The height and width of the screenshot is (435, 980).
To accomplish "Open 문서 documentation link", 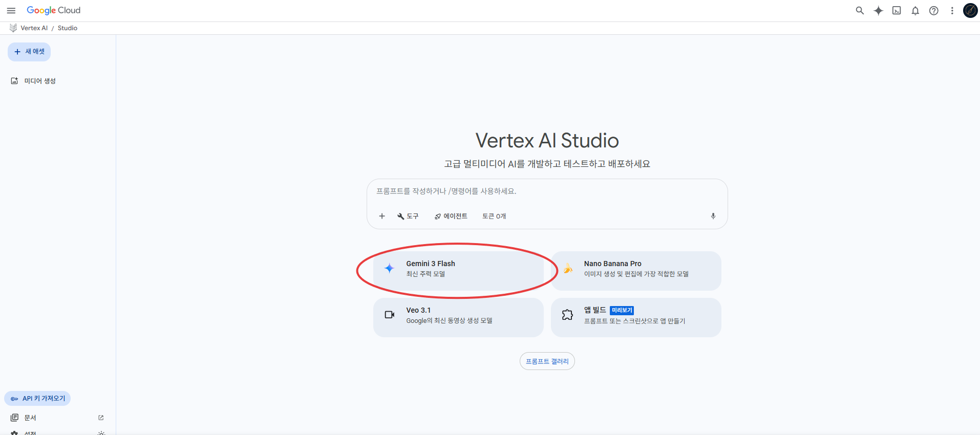I will point(56,418).
